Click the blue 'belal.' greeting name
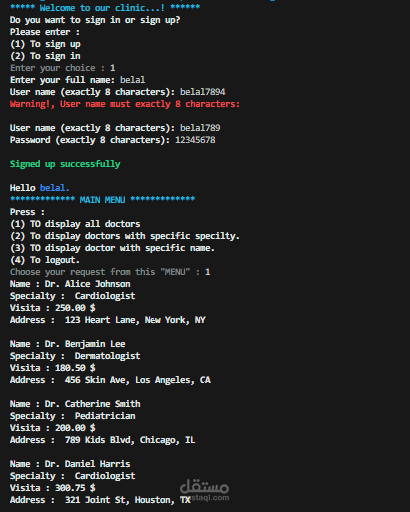The width and height of the screenshot is (410, 512). pyautogui.click(x=55, y=188)
